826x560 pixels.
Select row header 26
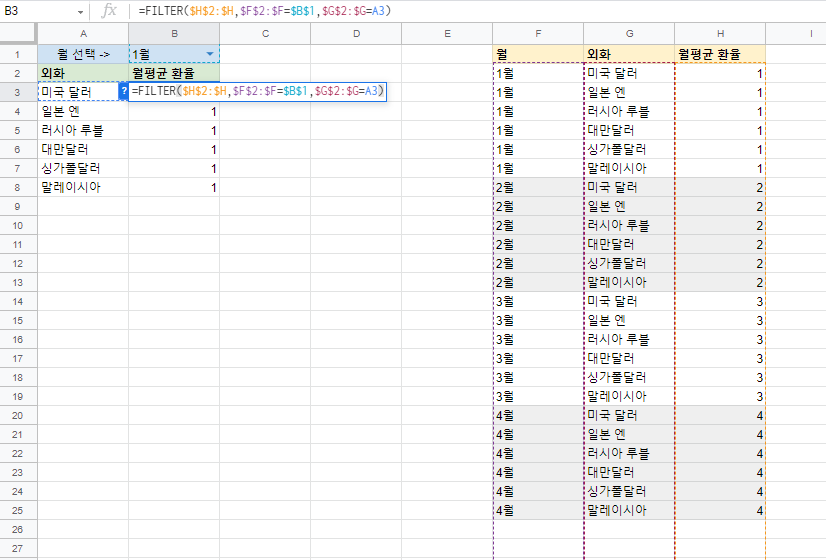pyautogui.click(x=18, y=529)
